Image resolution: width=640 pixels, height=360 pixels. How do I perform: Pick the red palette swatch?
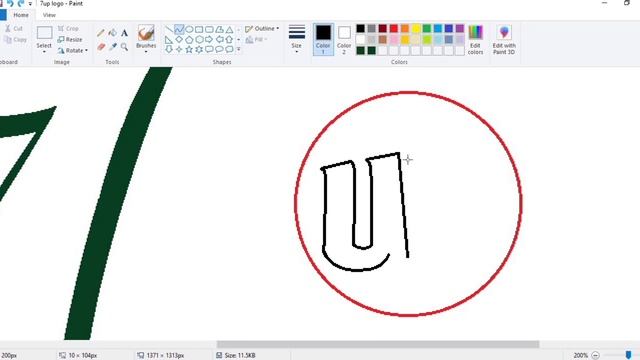click(393, 28)
